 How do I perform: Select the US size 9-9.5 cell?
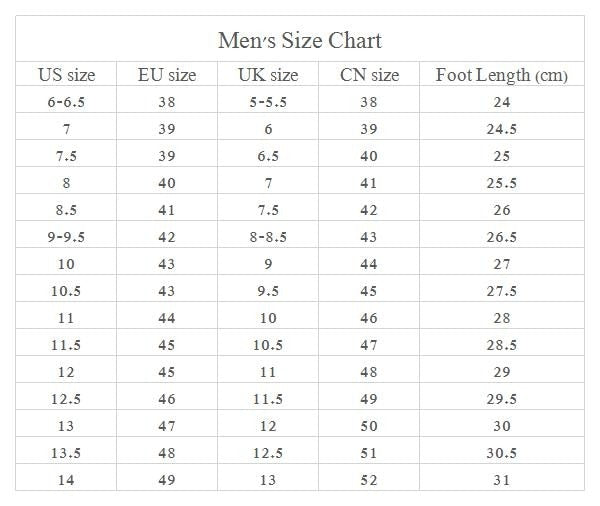(67, 237)
